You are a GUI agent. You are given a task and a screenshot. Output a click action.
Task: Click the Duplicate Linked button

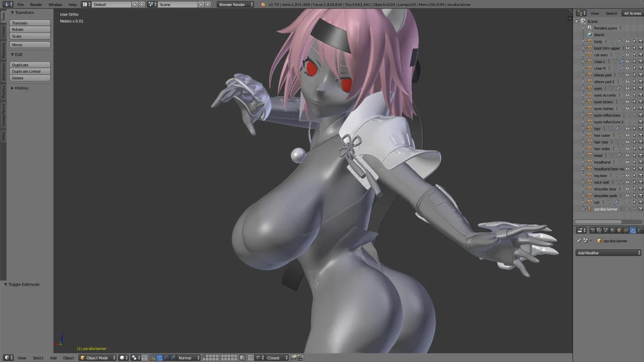(x=30, y=71)
